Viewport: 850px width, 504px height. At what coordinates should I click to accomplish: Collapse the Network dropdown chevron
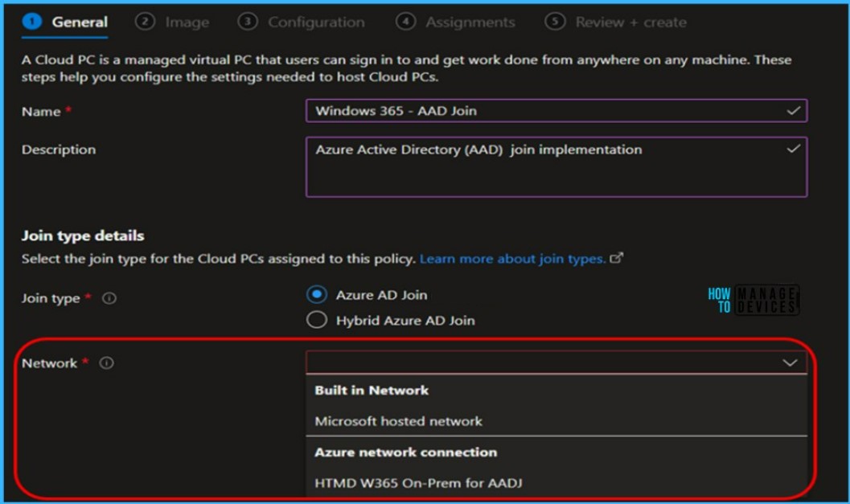(790, 363)
